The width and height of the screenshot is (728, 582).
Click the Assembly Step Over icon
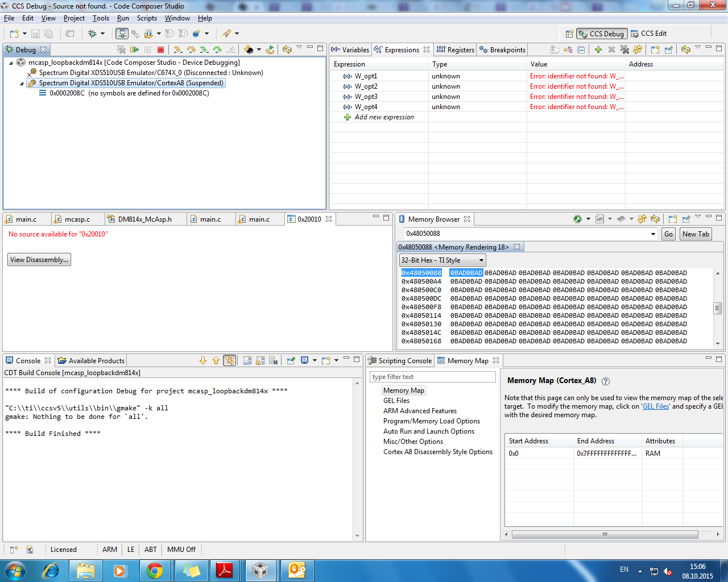pos(217,50)
